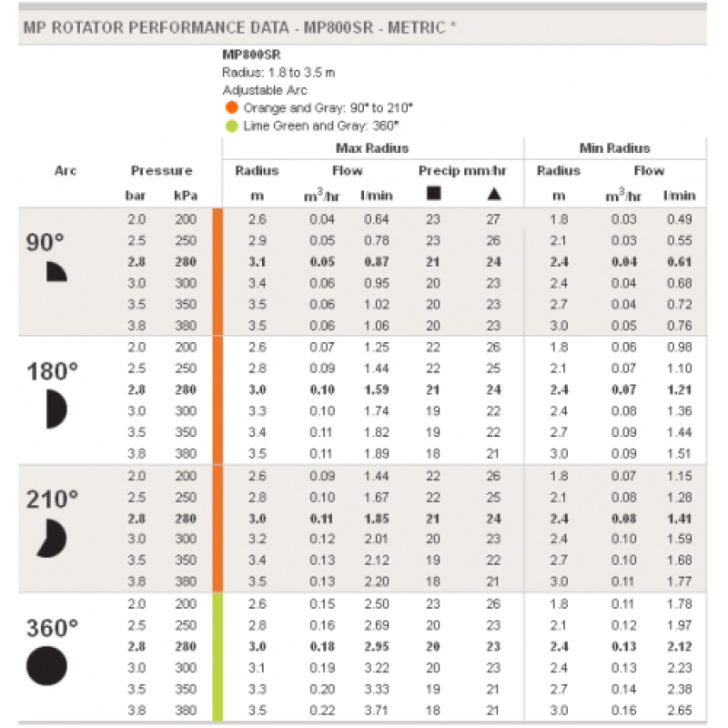Click the Arc column header

(x=66, y=170)
